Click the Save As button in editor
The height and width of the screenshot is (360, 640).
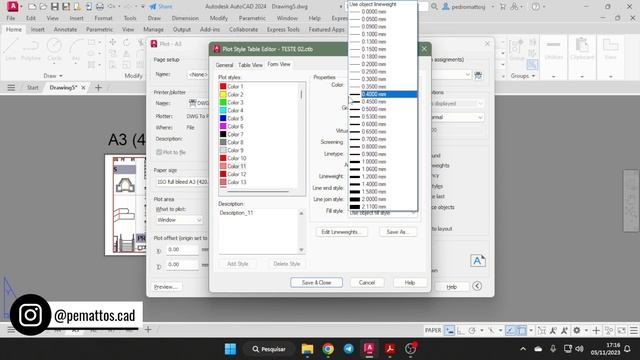pyautogui.click(x=397, y=232)
